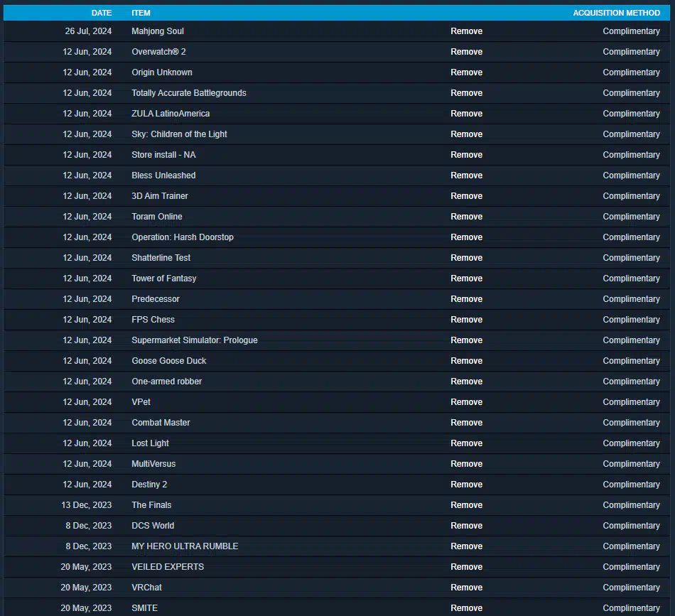Remove Combat Master
Viewport: 675px width, 616px height.
pos(466,423)
